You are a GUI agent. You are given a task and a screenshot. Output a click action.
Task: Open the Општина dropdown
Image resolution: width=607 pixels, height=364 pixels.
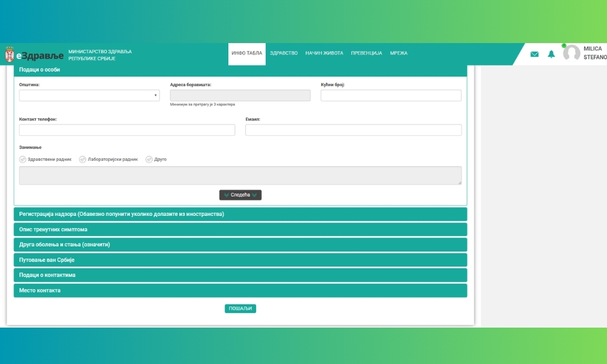tap(89, 95)
